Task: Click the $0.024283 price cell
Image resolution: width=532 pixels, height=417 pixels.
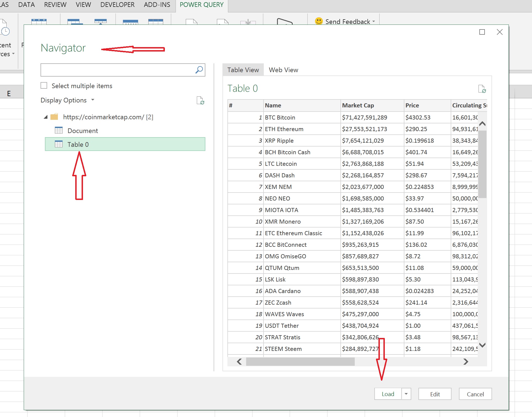Action: 427,291
